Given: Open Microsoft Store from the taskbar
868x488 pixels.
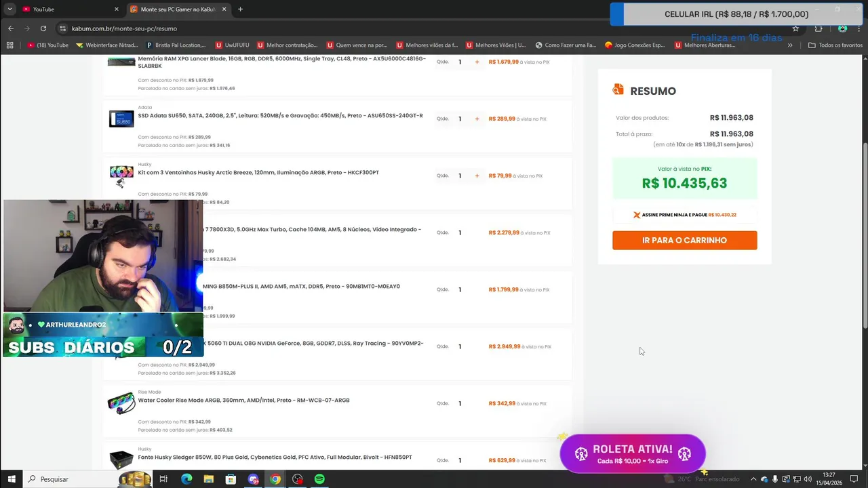Looking at the screenshot, I should 231,479.
